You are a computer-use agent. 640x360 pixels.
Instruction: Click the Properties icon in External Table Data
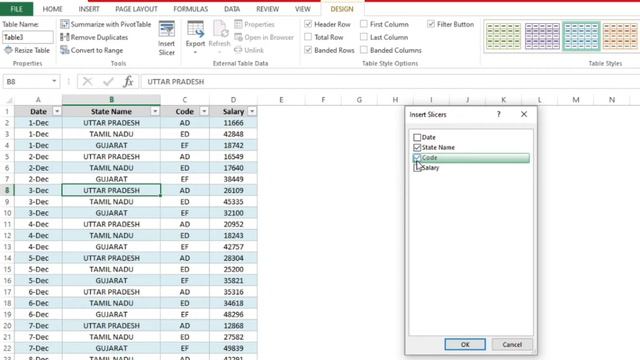tap(238, 24)
